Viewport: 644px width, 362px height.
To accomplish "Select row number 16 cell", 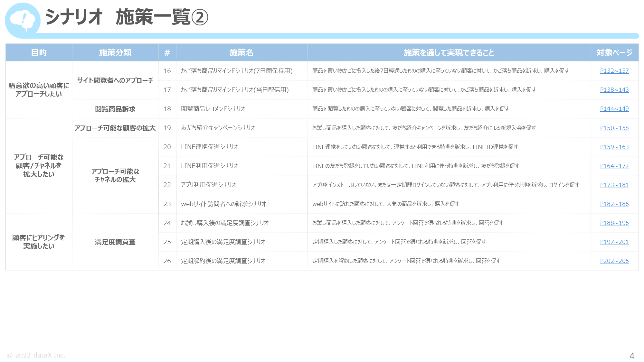I will click(167, 71).
